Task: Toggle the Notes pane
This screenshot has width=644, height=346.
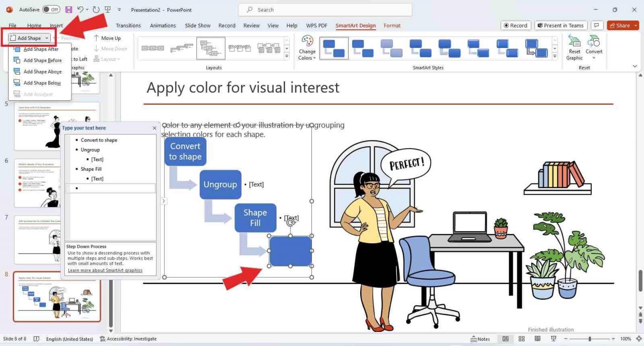Action: pos(480,338)
